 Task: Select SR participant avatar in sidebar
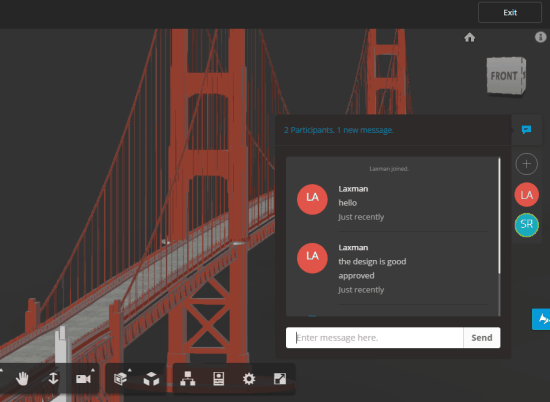[x=526, y=225]
